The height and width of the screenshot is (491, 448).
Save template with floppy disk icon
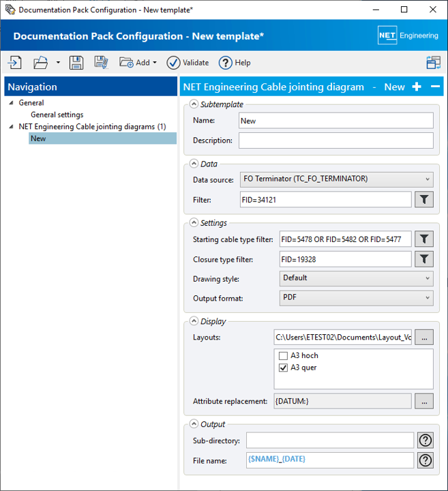point(76,63)
